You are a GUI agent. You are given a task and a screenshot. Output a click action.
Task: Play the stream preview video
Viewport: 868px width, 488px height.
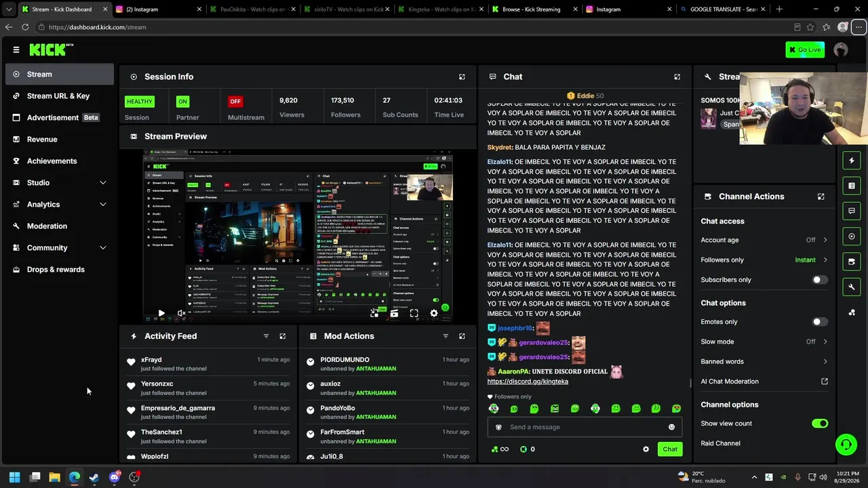pyautogui.click(x=161, y=313)
